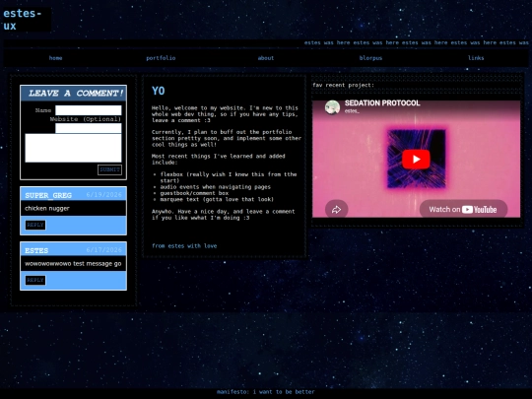Image resolution: width=532 pixels, height=399 pixels.
Task: Click the ESTES commenter name
Action: pos(36,251)
